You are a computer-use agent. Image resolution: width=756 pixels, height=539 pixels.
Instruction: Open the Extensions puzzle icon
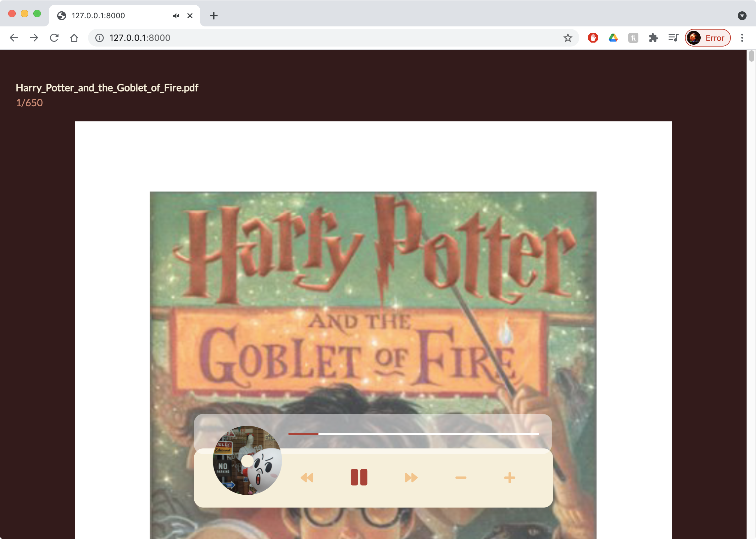[x=653, y=38]
